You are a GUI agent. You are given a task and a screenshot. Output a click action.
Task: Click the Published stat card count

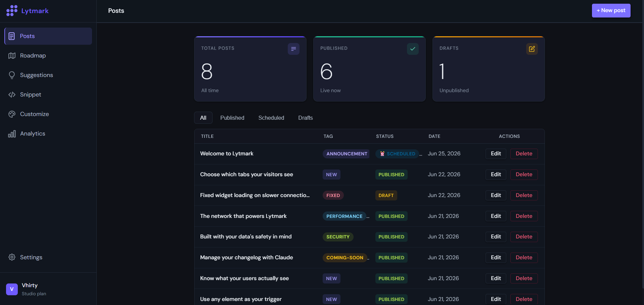(x=326, y=72)
